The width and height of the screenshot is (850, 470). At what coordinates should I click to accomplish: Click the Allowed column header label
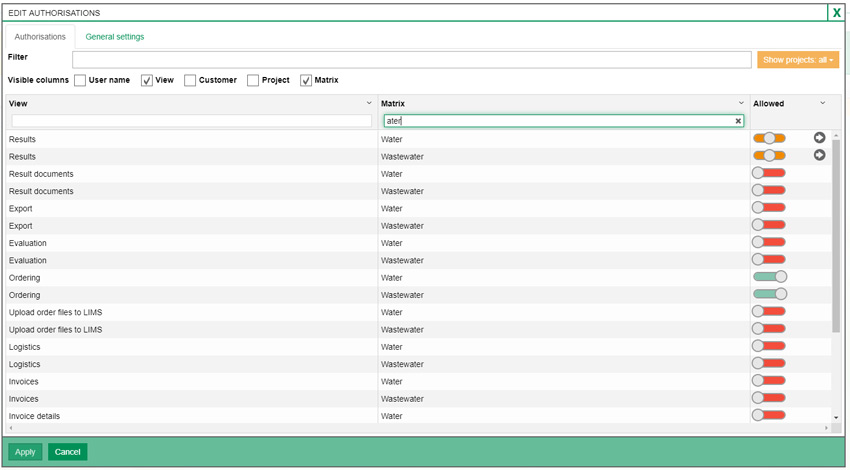pyautogui.click(x=768, y=104)
